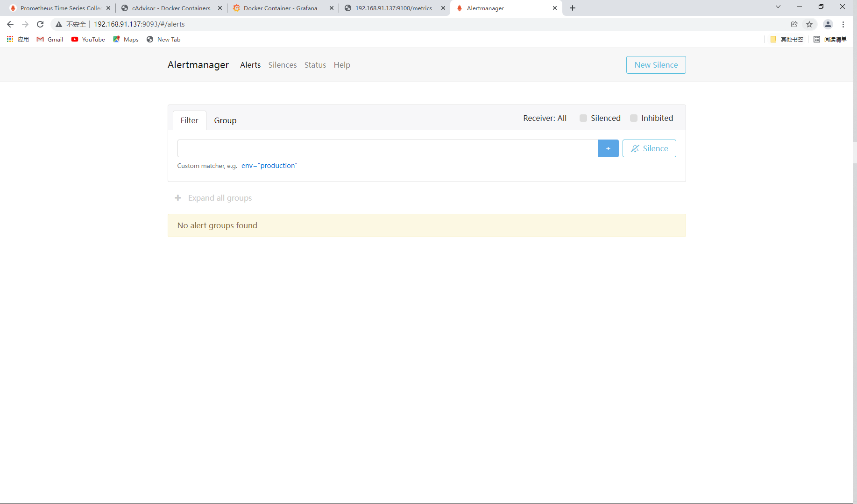Open the Chrome profile icon
This screenshot has height=504, width=857.
[x=828, y=24]
